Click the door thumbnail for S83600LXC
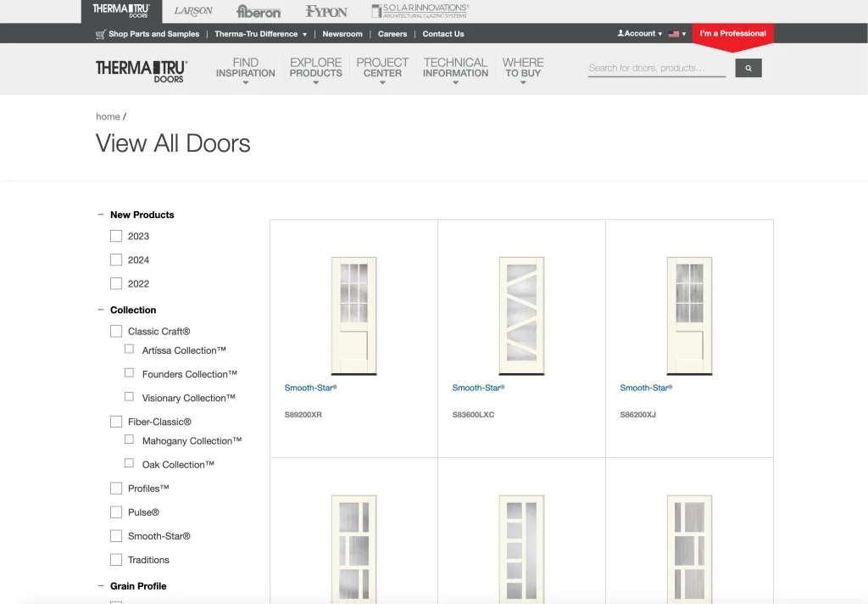Screen dimensions: 868x604 [521, 315]
